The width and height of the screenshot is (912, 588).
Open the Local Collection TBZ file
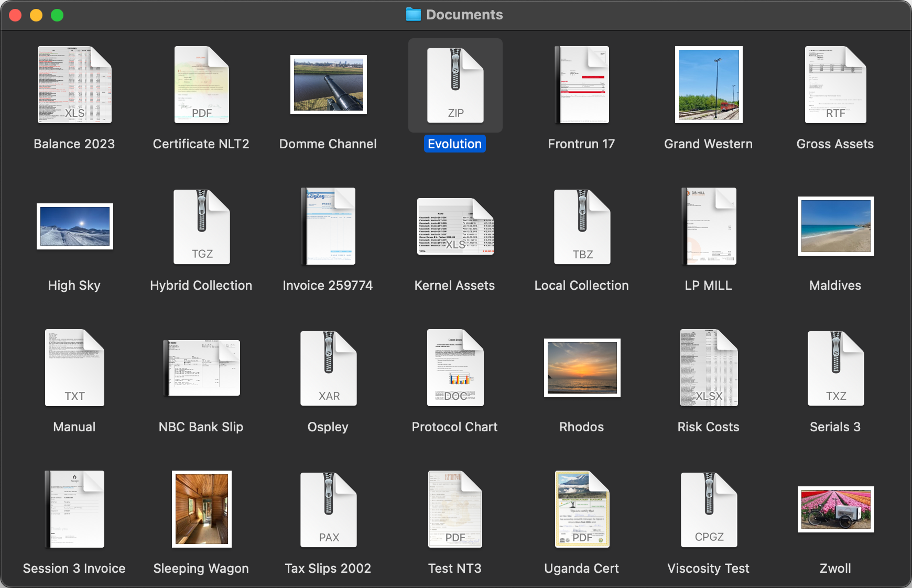click(x=582, y=226)
